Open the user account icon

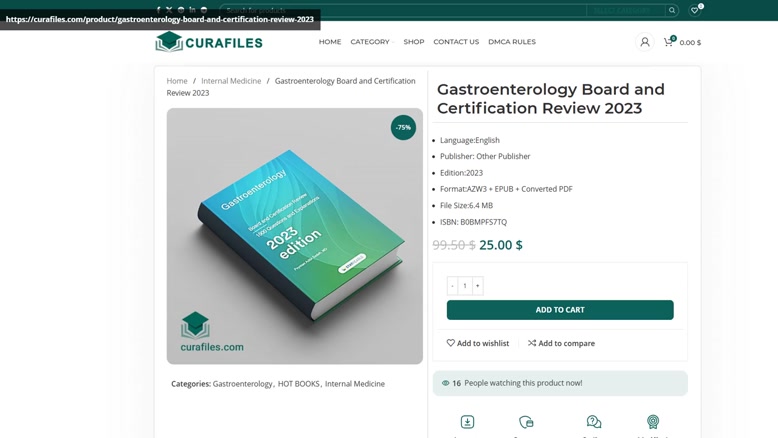coord(645,42)
